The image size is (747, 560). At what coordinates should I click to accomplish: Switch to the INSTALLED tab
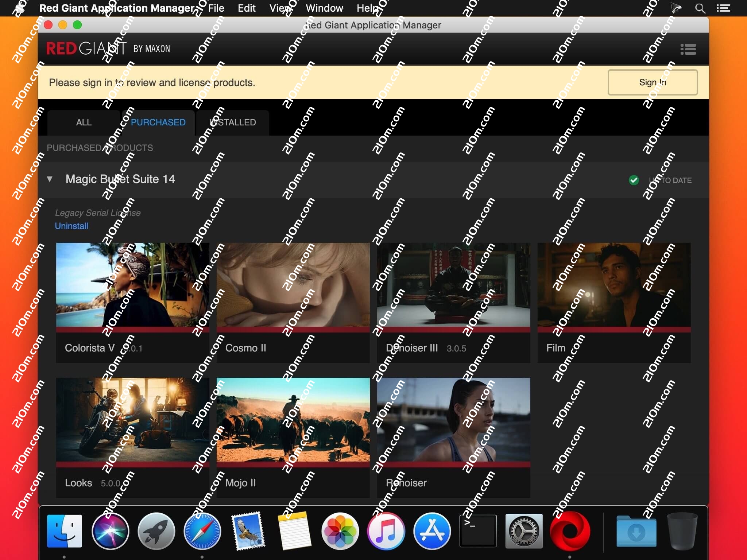[233, 122]
